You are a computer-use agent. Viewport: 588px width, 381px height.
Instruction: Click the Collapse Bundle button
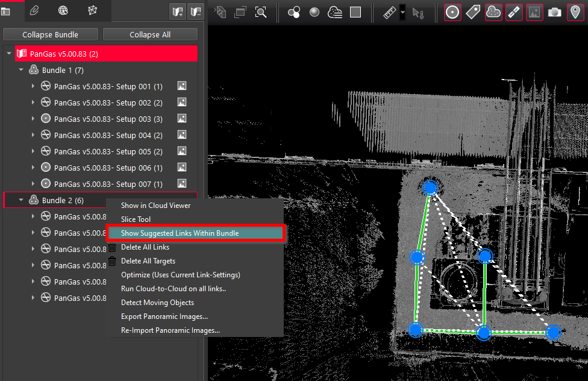51,34
